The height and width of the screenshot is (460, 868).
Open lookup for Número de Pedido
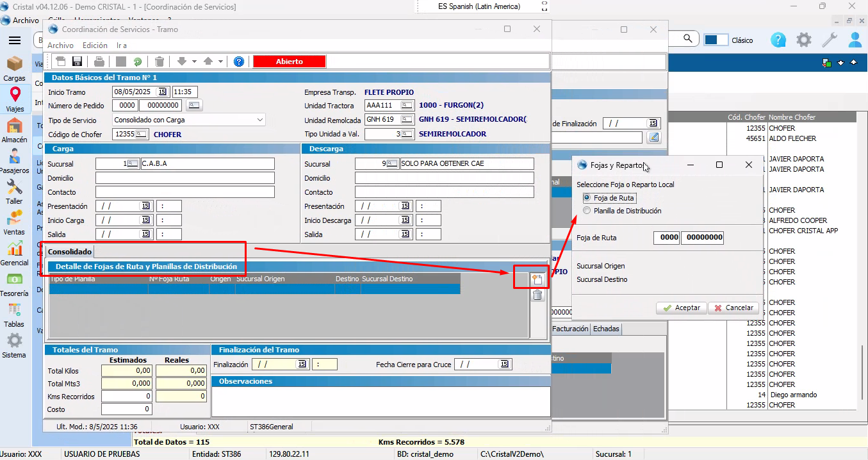[x=193, y=105]
